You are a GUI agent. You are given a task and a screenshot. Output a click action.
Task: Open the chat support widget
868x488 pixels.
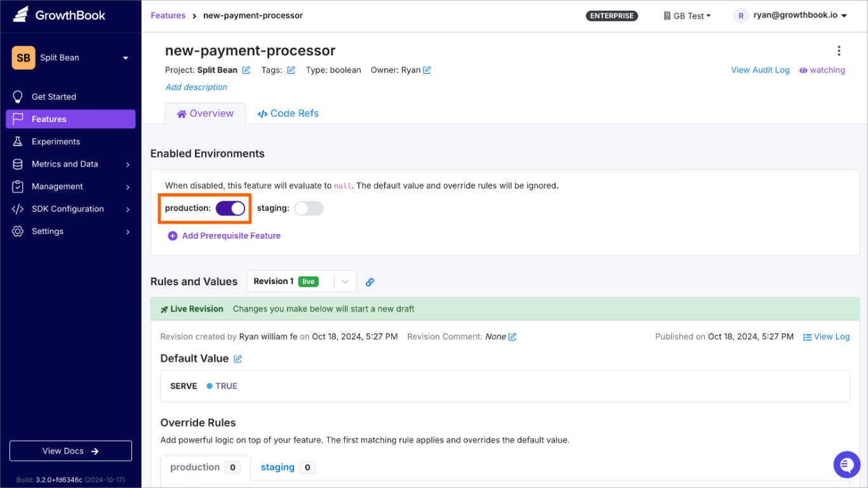point(846,465)
